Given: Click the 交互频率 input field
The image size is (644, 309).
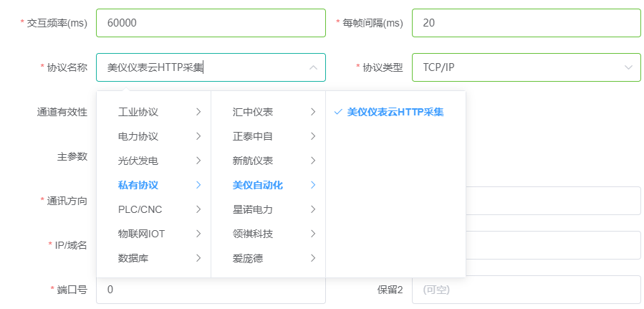Looking at the screenshot, I should coord(211,23).
